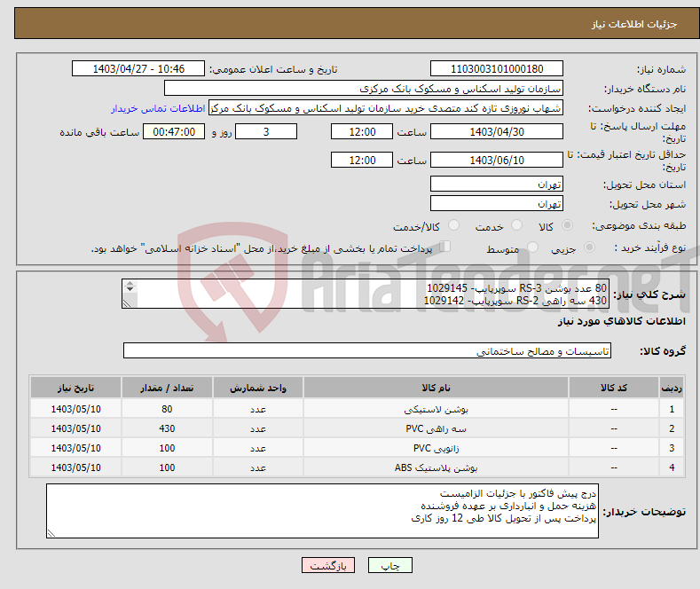Viewport: 700px width, 589px height.
Task: Click نام کالا column header
Action: click(436, 388)
